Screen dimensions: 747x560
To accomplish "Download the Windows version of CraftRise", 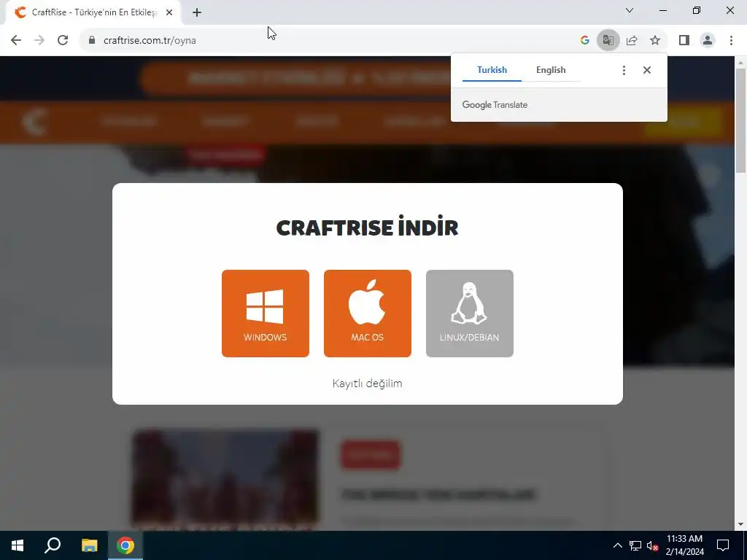I will coord(266,314).
